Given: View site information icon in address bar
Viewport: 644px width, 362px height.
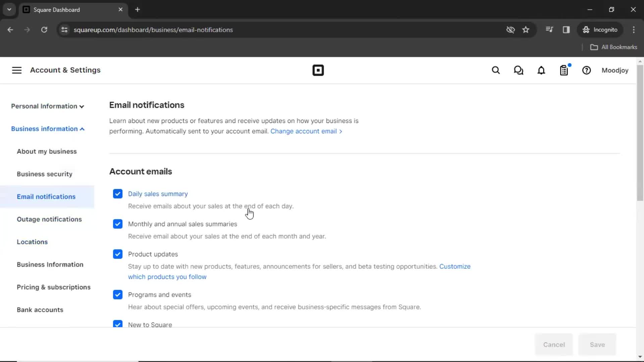Looking at the screenshot, I should 64,30.
